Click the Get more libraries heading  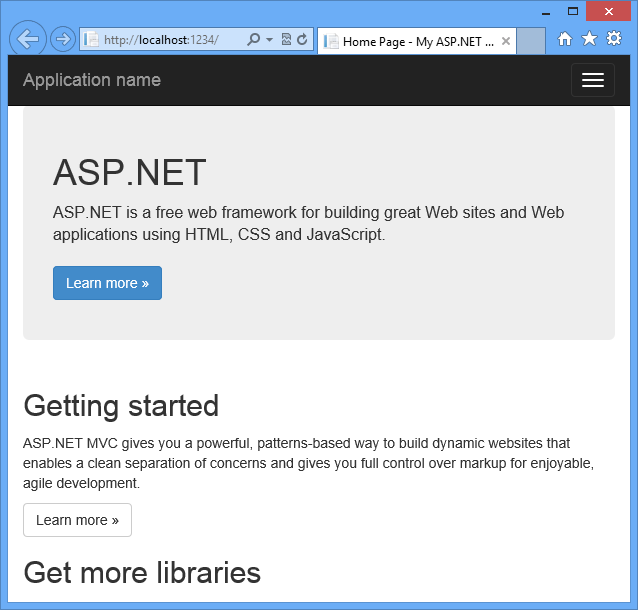(142, 573)
